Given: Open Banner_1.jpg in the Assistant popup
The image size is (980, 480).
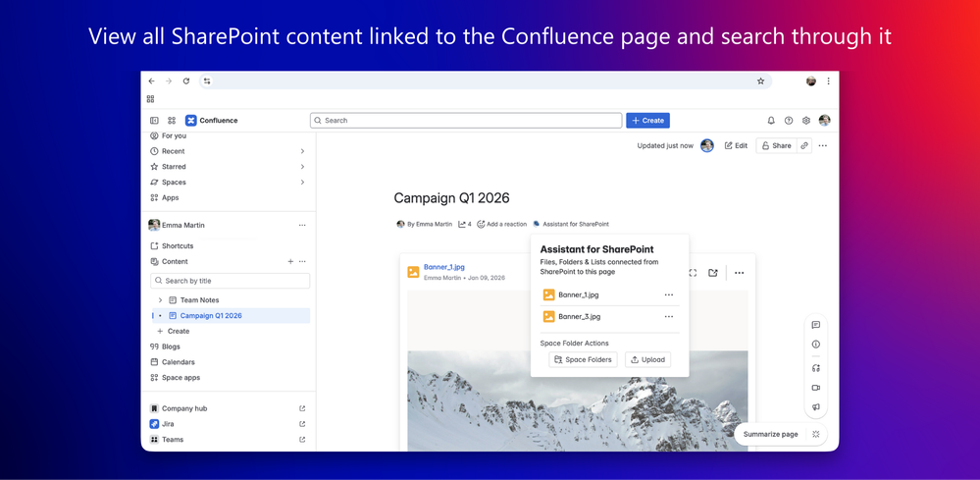Looking at the screenshot, I should coord(579,295).
